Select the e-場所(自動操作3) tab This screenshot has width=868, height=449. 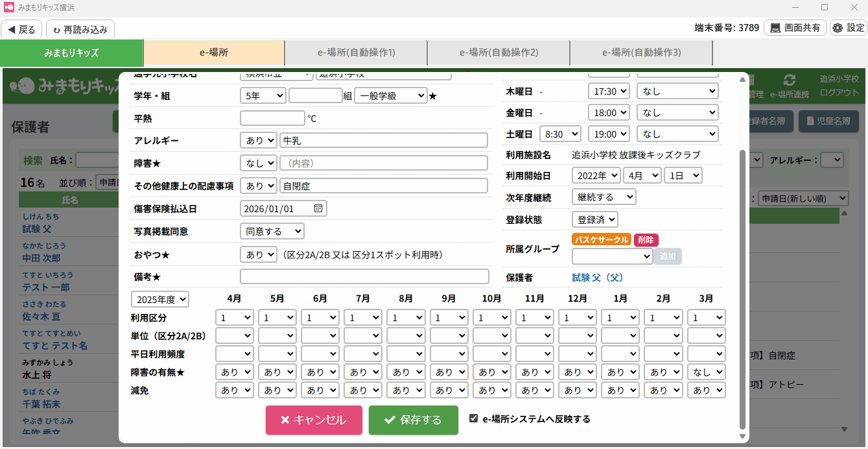pos(641,53)
